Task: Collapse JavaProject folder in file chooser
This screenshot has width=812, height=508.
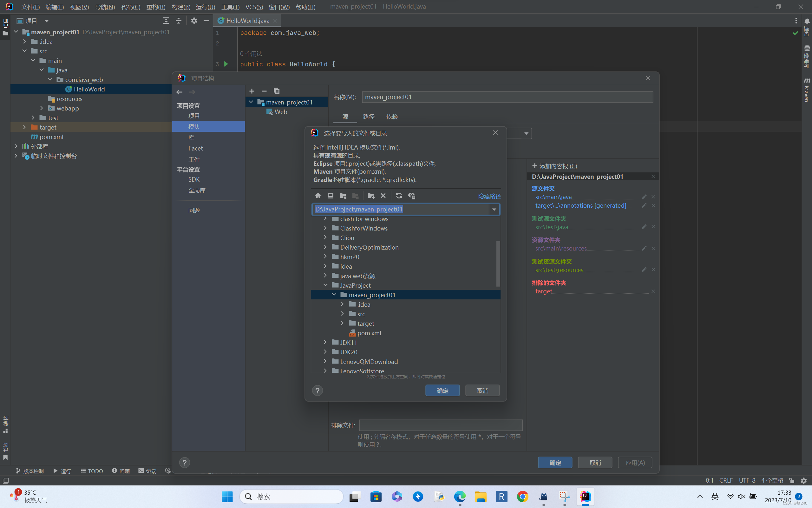Action: coord(325,285)
